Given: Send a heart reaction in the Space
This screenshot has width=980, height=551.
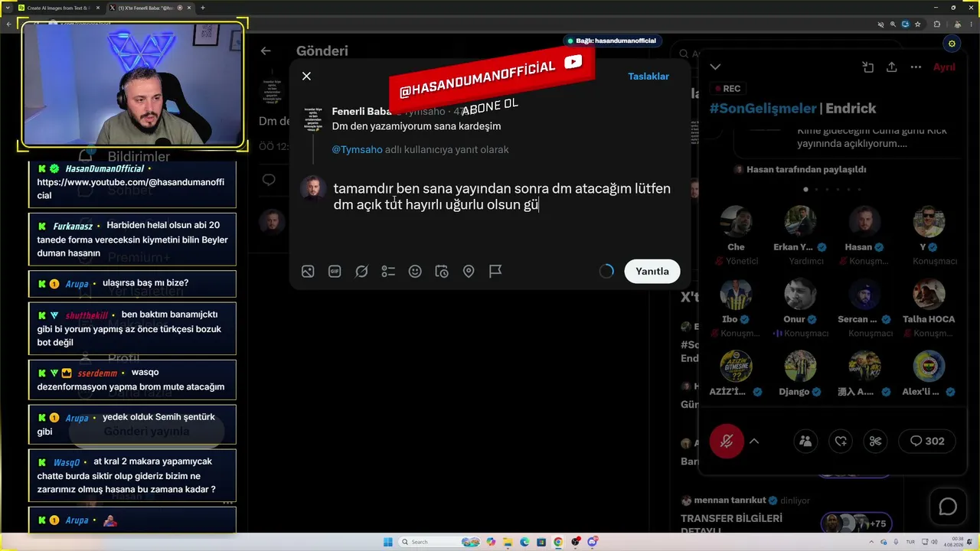Looking at the screenshot, I should coord(841,441).
